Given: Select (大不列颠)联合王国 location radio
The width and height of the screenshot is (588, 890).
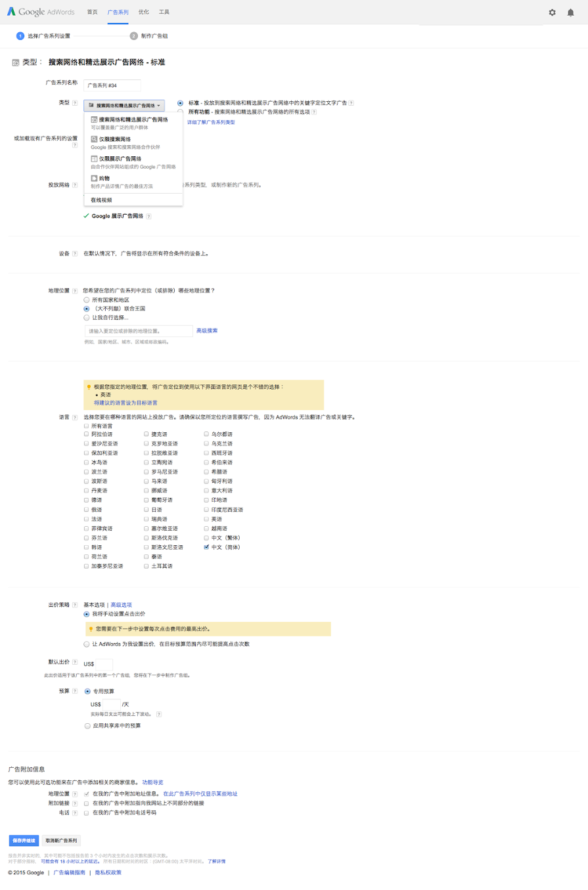Looking at the screenshot, I should coord(87,309).
